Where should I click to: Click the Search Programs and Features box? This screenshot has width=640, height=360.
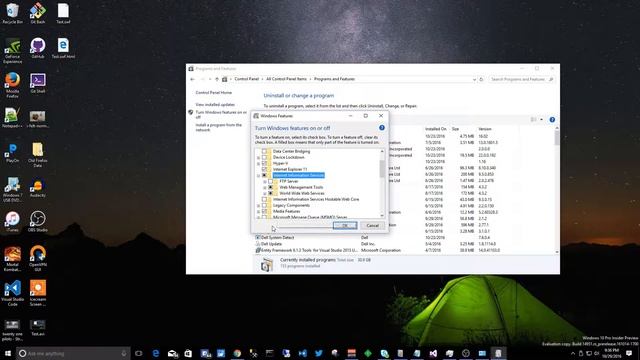(x=522, y=79)
